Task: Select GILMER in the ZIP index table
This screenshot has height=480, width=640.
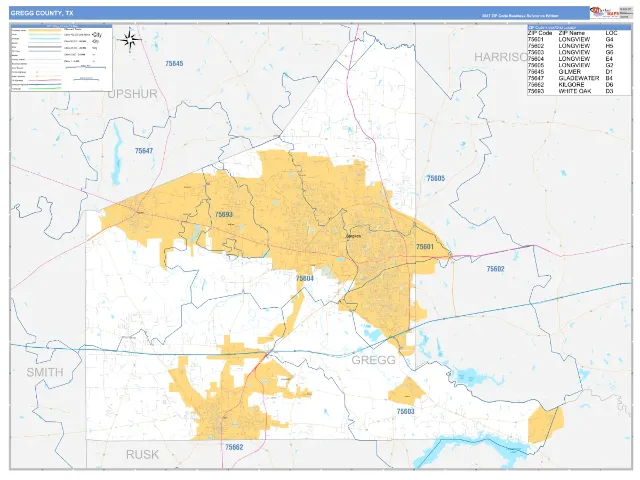Action: tap(569, 72)
